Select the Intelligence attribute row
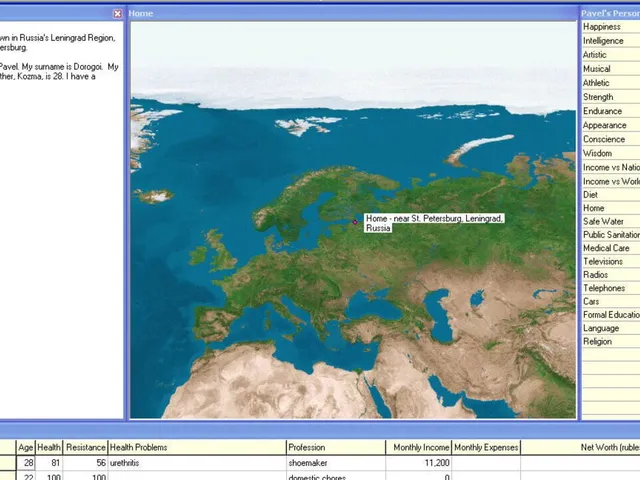This screenshot has height=480, width=640. [611, 41]
